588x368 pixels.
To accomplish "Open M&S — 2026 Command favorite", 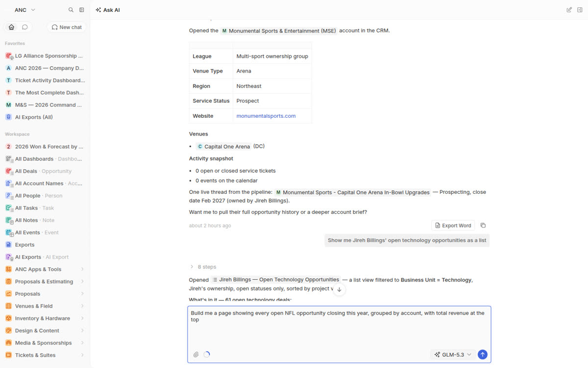I will (45, 105).
